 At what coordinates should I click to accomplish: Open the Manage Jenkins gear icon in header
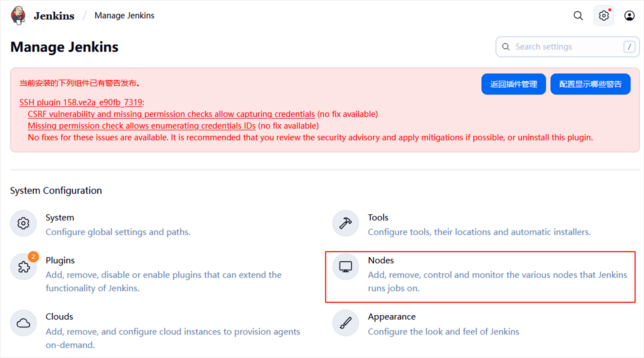(x=604, y=16)
